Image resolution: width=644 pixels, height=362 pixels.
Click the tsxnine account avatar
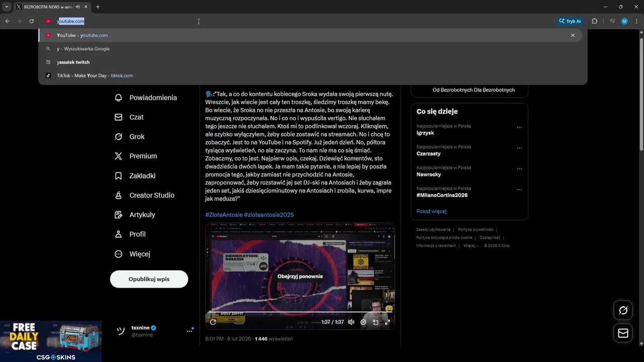(x=120, y=331)
